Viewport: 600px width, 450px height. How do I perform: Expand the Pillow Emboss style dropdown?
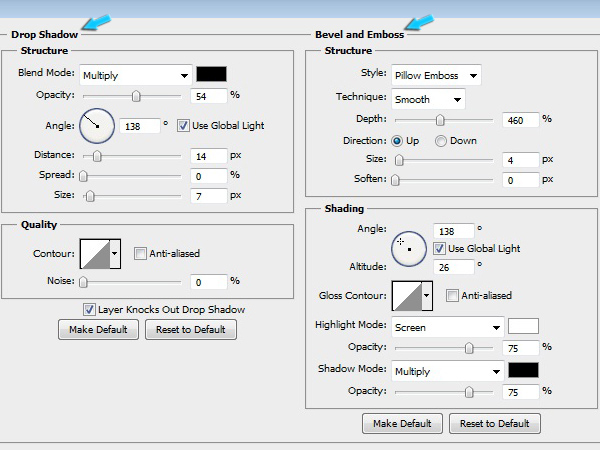[435, 75]
